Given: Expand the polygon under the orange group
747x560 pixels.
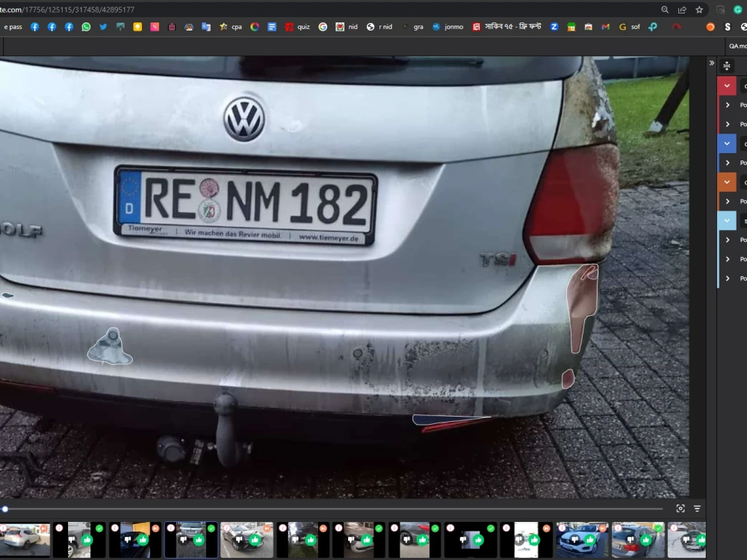Looking at the screenshot, I should [728, 202].
